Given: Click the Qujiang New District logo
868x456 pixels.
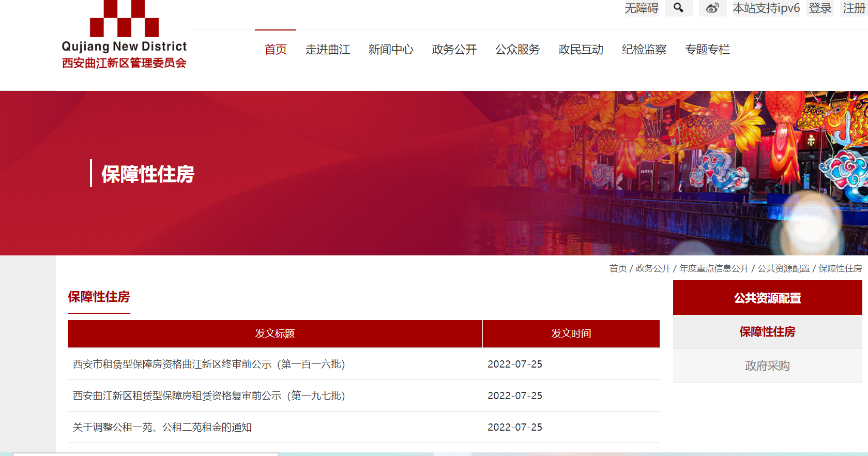Looking at the screenshot, I should (x=124, y=36).
